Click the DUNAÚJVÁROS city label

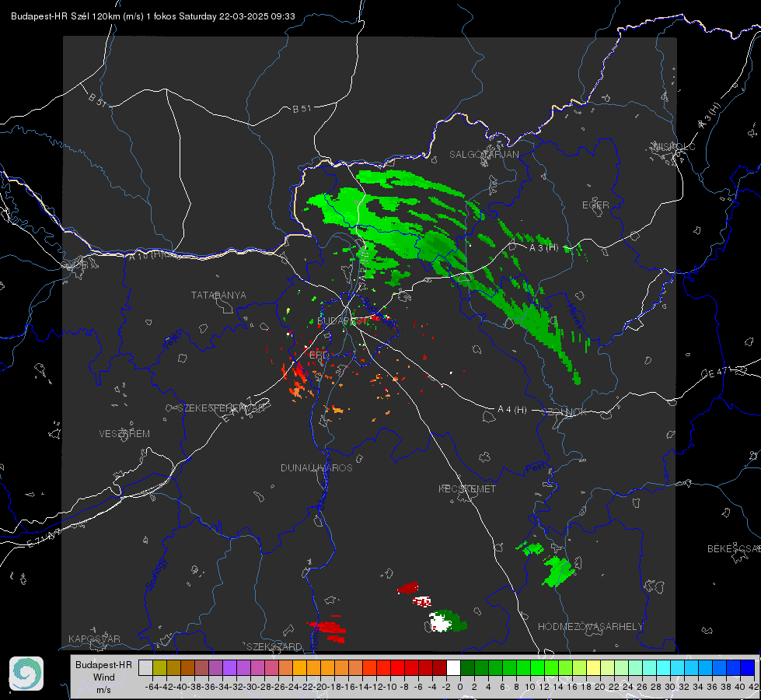click(316, 467)
